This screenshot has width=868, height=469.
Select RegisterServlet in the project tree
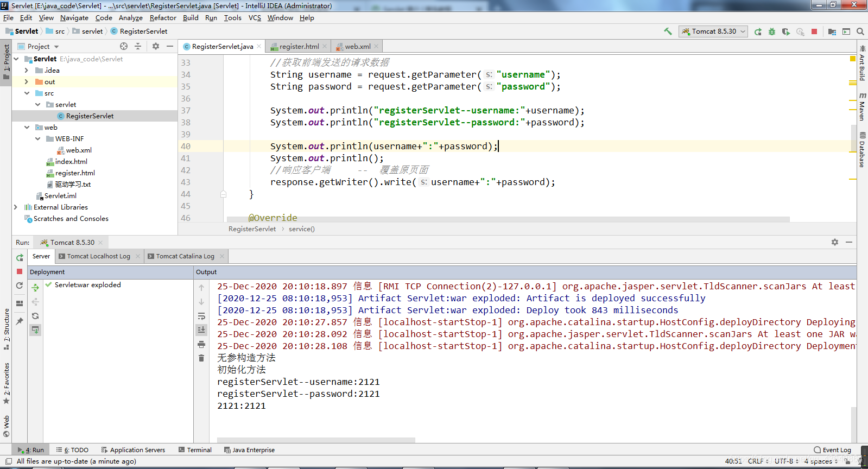90,116
